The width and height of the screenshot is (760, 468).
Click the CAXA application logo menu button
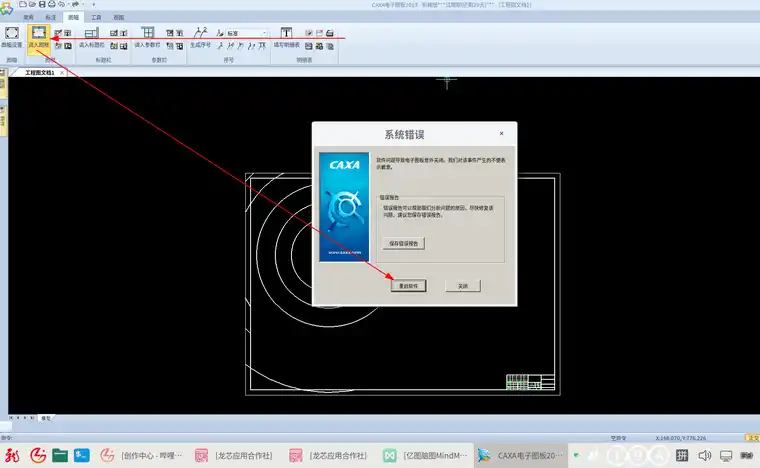point(6,8)
